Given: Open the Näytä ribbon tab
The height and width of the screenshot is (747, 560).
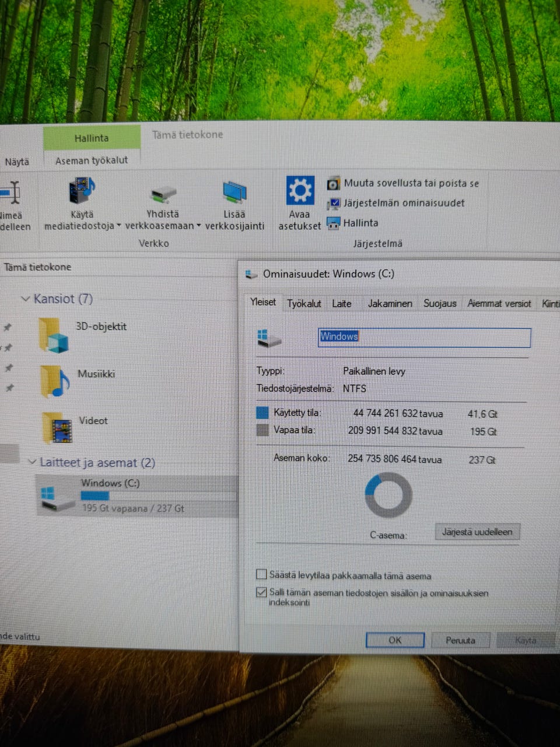Looking at the screenshot, I should click(17, 162).
